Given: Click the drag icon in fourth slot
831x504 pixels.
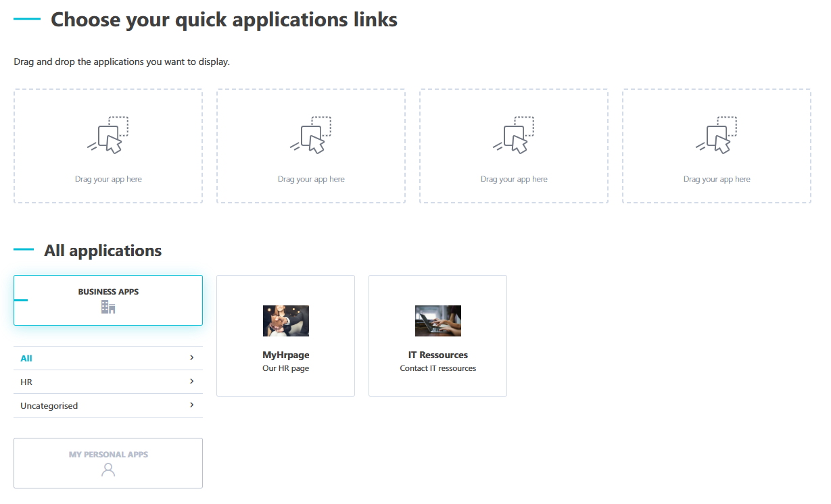Looking at the screenshot, I should click(717, 135).
